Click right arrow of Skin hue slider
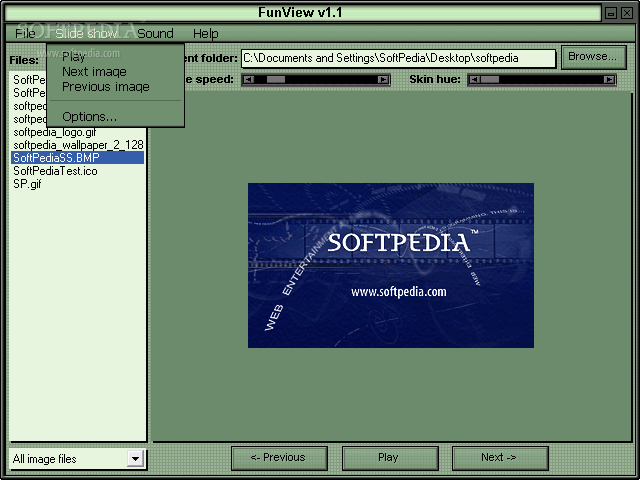Screen dimensions: 640x480 [x=609, y=80]
